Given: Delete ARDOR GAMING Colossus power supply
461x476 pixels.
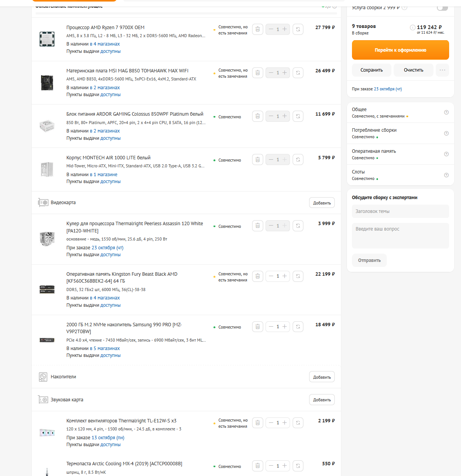Looking at the screenshot, I should click(257, 116).
